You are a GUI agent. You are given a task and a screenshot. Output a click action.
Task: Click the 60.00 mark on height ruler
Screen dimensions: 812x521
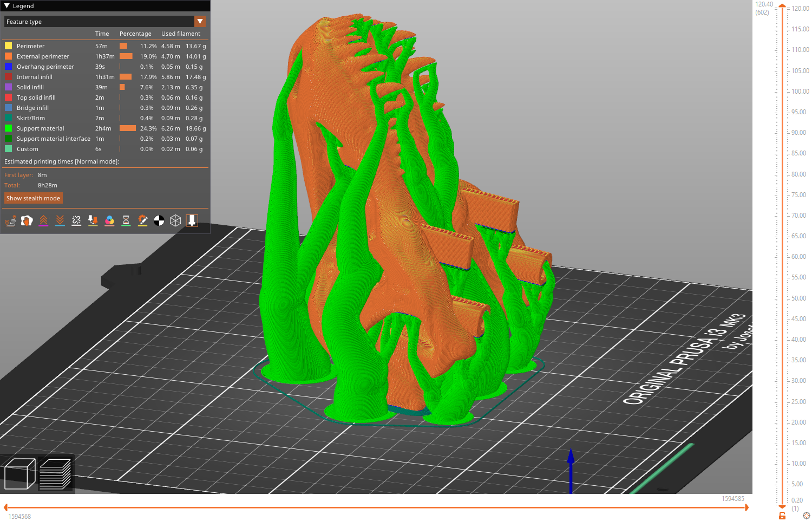click(798, 257)
